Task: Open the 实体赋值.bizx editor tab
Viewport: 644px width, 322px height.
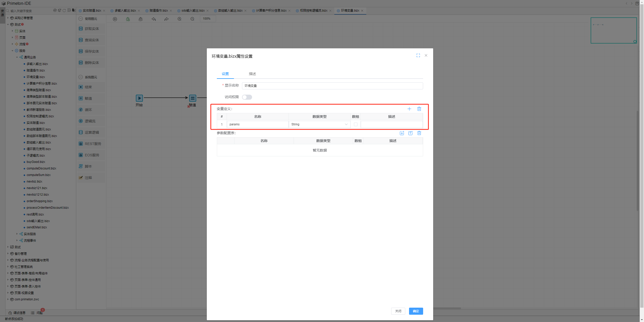Action: 92,11
